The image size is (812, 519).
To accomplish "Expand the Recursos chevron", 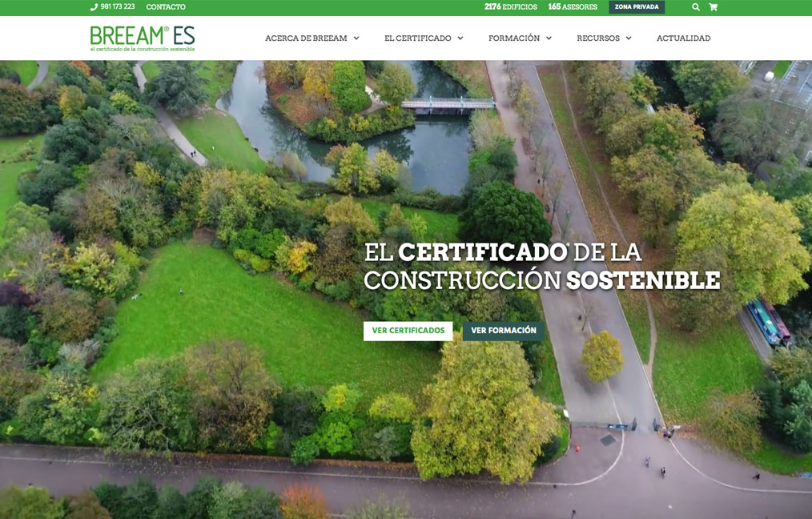I will point(629,38).
